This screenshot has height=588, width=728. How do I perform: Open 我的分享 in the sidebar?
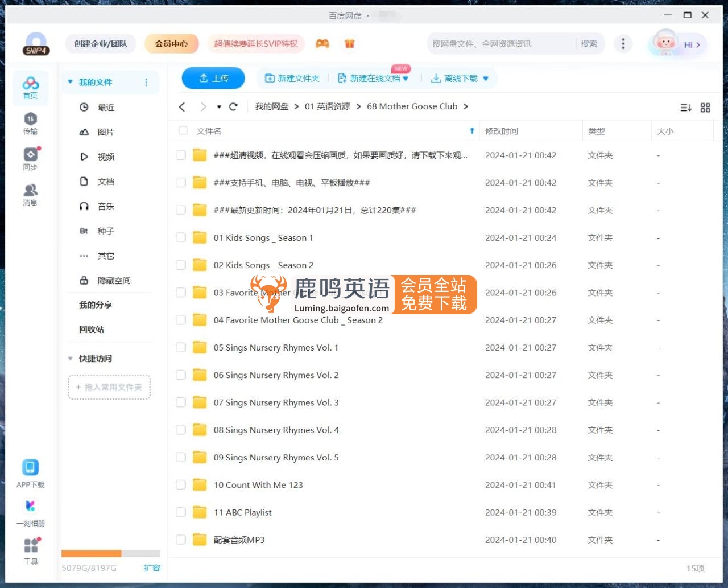coord(96,305)
